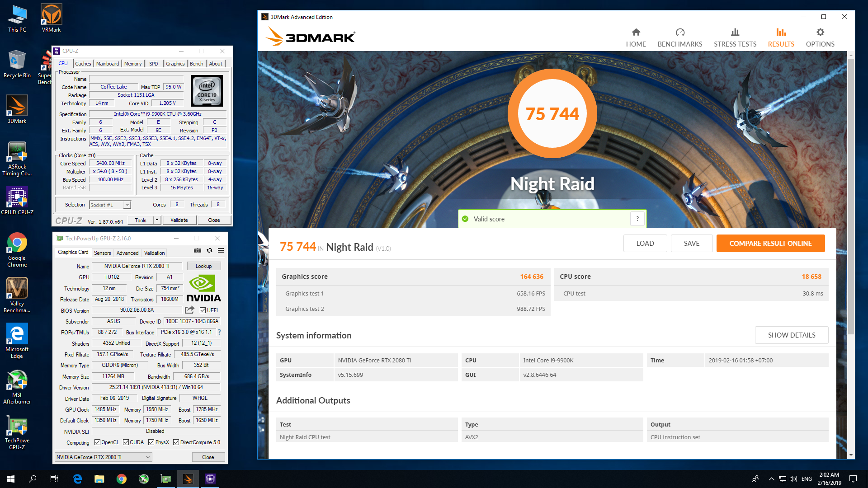Click taskbar search icon
Image resolution: width=868 pixels, height=488 pixels.
point(33,479)
